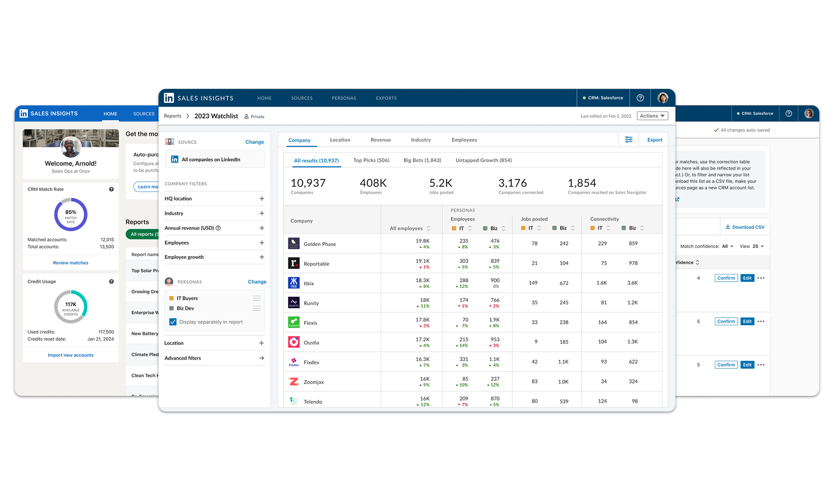Screen dimensions: 834x504
Task: Open Sources in front window nav
Action: [x=302, y=98]
